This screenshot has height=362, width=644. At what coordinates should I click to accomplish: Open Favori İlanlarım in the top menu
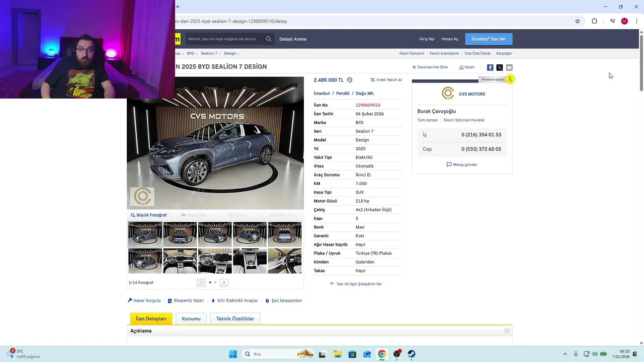pyautogui.click(x=412, y=53)
